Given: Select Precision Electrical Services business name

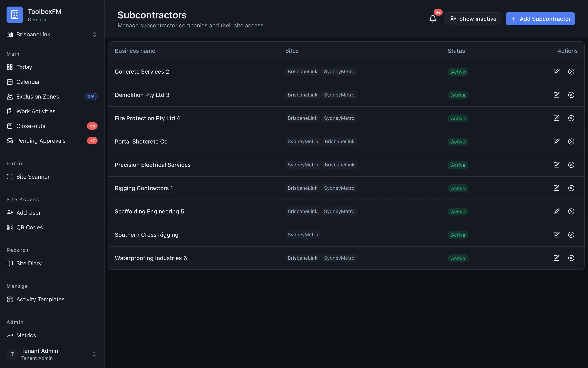Looking at the screenshot, I should pos(153,165).
